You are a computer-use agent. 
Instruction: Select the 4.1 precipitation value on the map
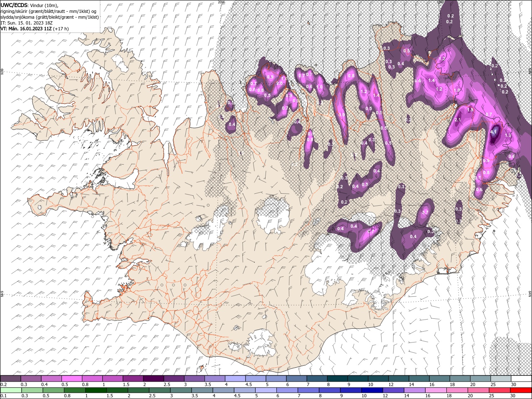click(x=494, y=132)
